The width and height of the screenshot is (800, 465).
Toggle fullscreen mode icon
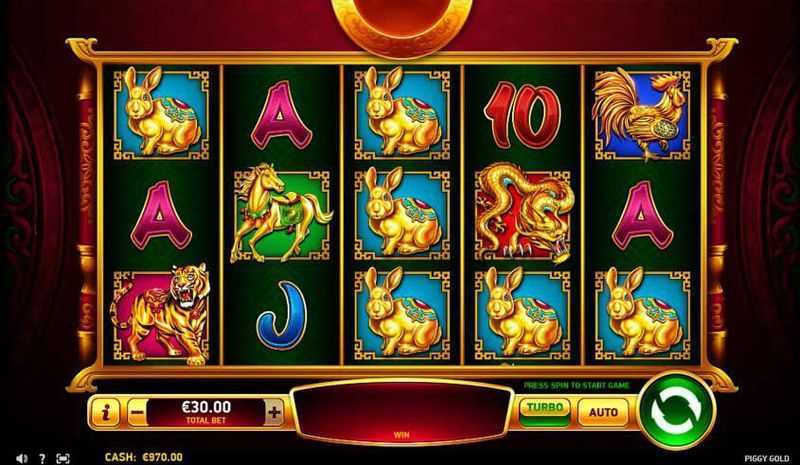point(63,458)
